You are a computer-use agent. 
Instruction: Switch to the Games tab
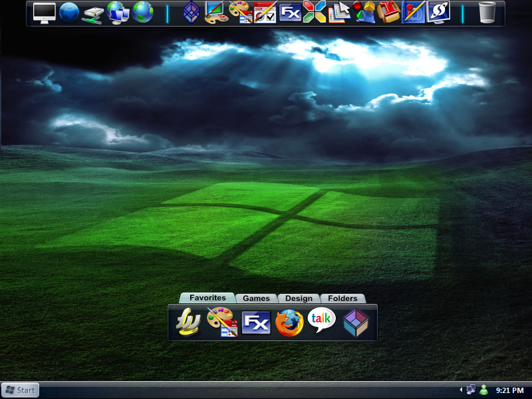point(256,298)
